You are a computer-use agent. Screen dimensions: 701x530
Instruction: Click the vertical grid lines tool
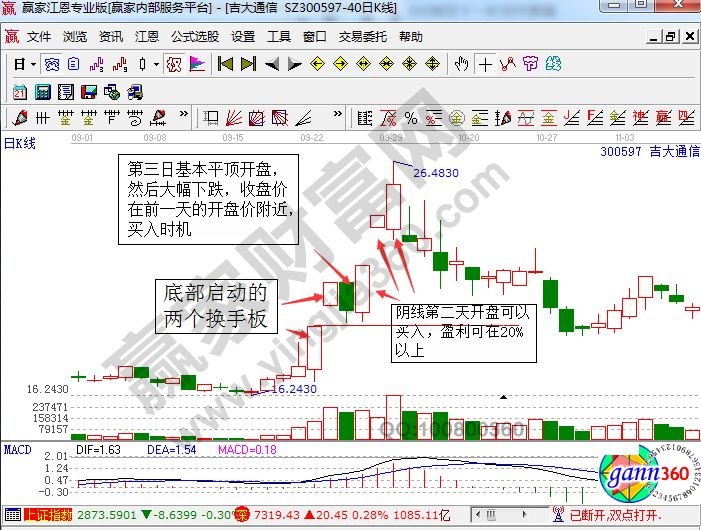point(42,118)
